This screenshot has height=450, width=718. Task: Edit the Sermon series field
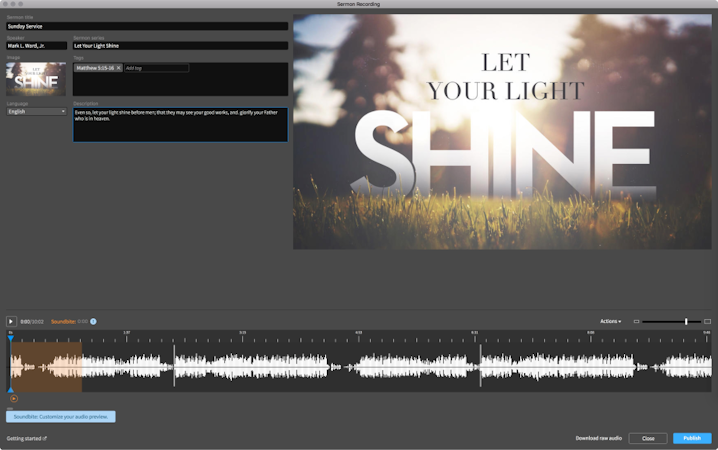(180, 46)
